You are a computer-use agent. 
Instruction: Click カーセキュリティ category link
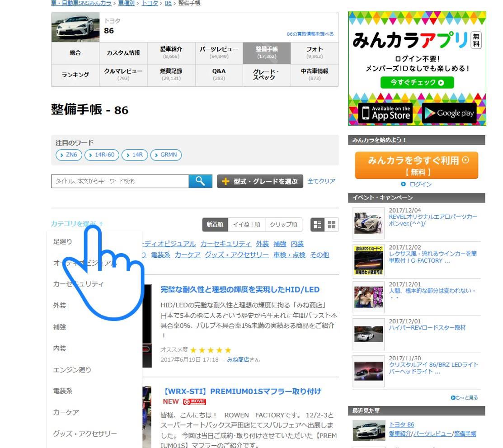226,244
